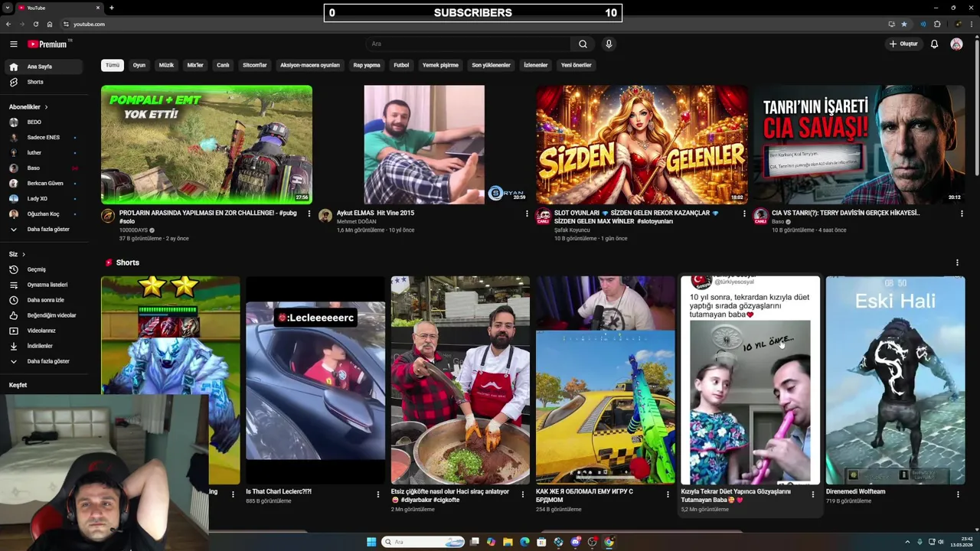
Task: Open more options for Direnemedi Wolfteam short
Action: click(958, 494)
